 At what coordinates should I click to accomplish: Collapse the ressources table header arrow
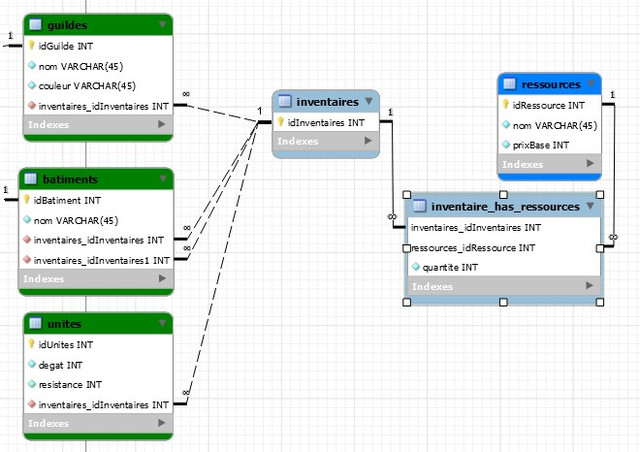coord(591,84)
